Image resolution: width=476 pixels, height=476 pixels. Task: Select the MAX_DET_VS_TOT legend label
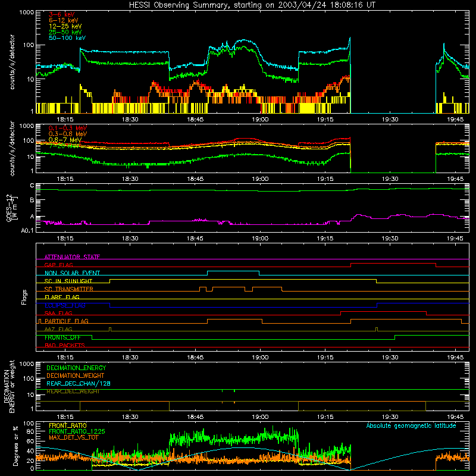(x=73, y=437)
